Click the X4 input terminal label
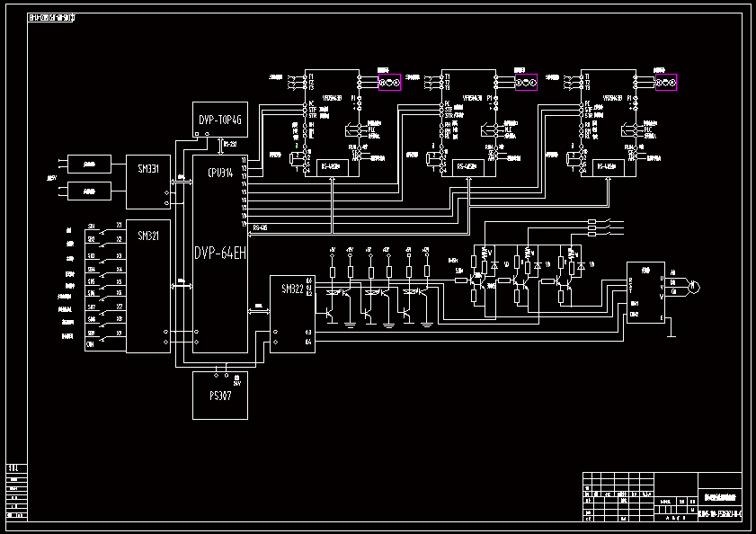This screenshot has width=756, height=534. (x=119, y=269)
